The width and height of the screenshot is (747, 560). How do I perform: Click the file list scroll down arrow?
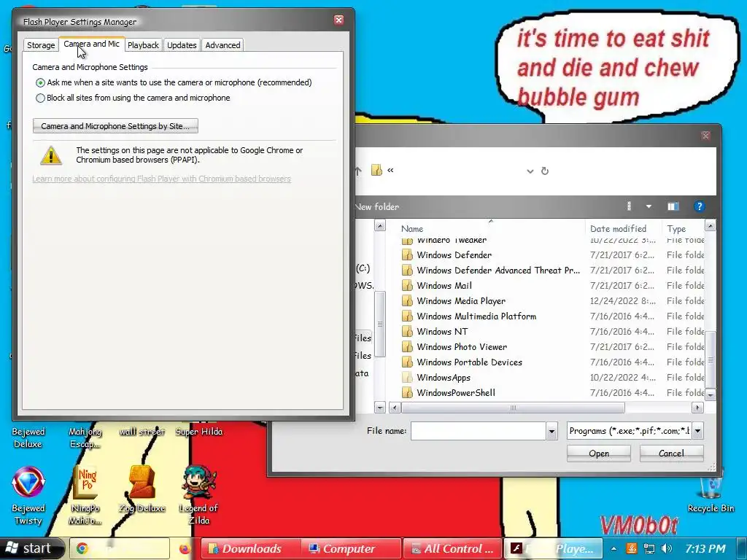[710, 394]
